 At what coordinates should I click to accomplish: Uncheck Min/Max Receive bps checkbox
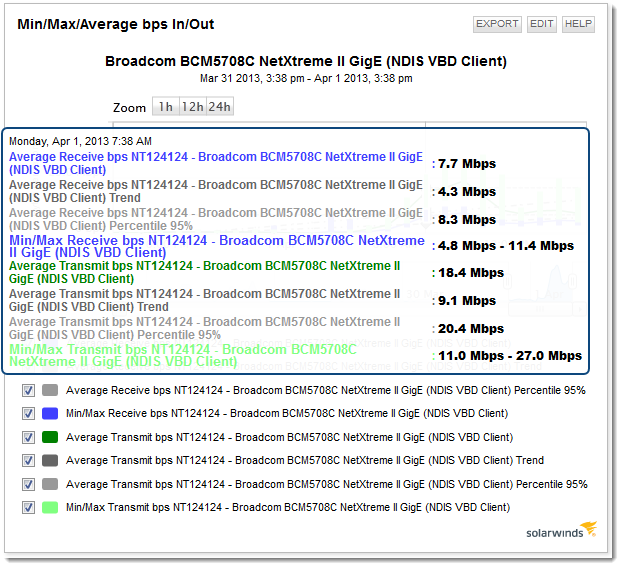point(28,414)
